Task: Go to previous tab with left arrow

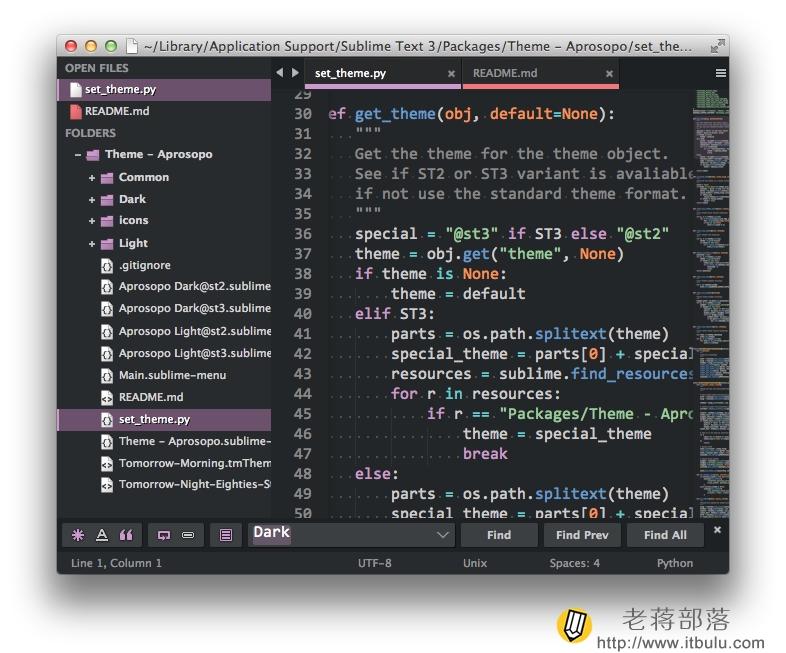Action: [x=279, y=73]
